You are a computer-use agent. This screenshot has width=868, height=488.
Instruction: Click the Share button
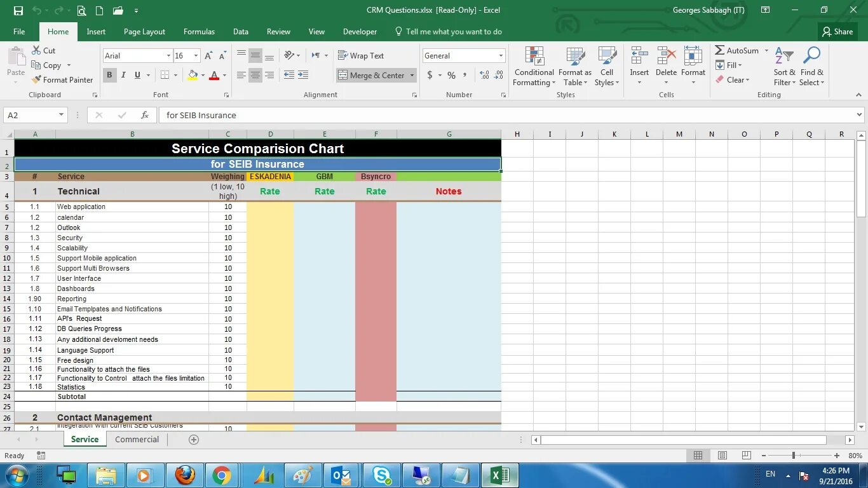tap(837, 32)
